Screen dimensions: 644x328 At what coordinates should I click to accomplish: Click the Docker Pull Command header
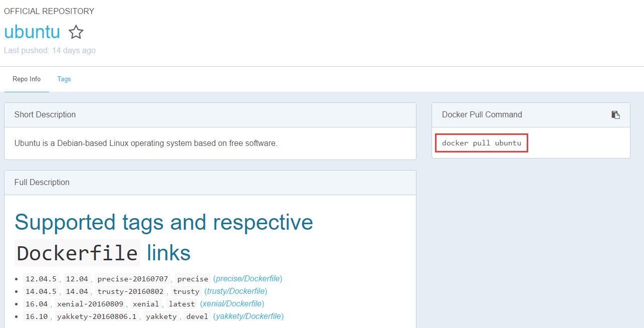point(482,115)
